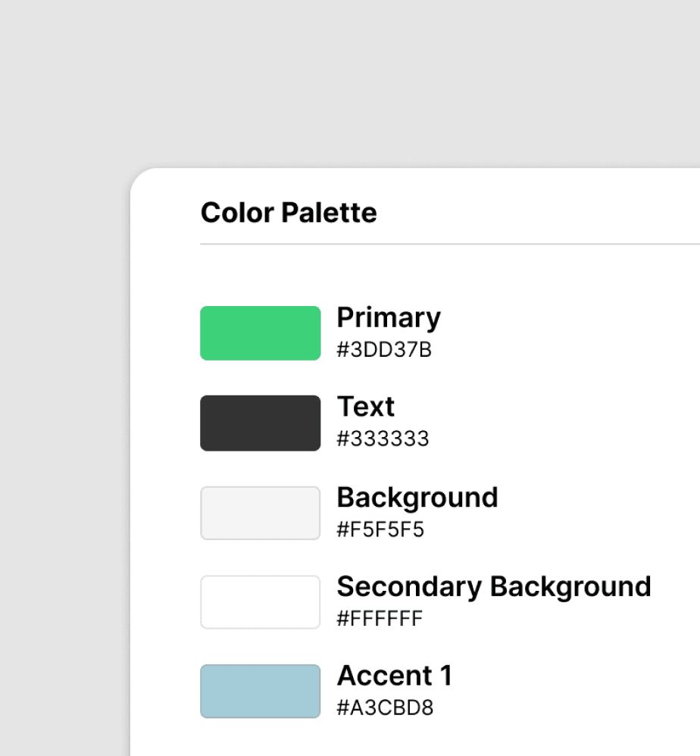The width and height of the screenshot is (700, 756).
Task: Click the divider line under the heading
Action: click(x=447, y=244)
